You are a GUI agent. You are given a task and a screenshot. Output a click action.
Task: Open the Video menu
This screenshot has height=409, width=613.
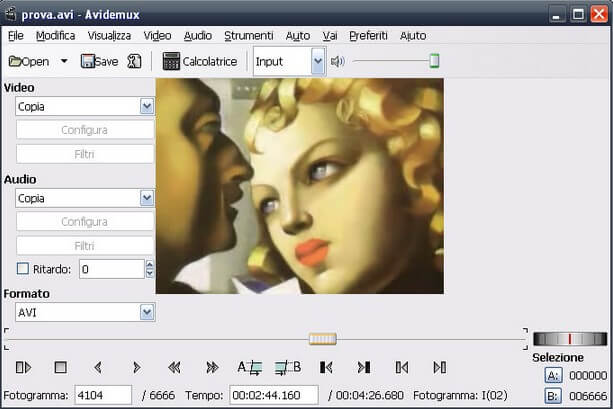pos(157,36)
